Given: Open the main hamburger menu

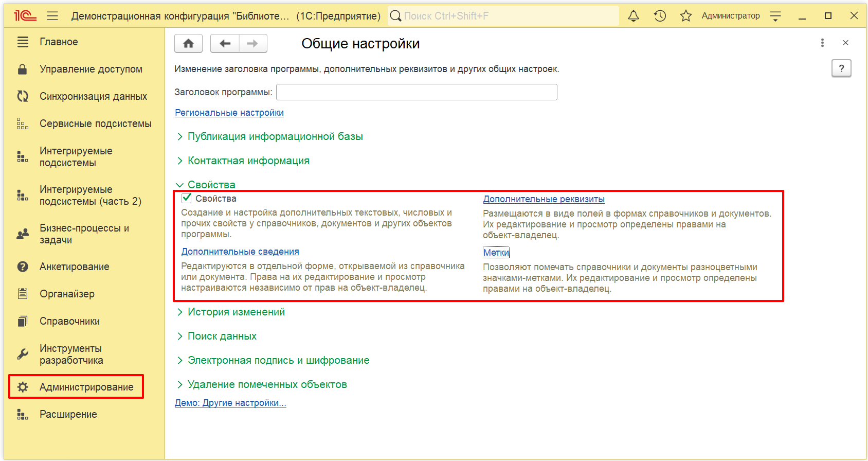Looking at the screenshot, I should click(52, 16).
